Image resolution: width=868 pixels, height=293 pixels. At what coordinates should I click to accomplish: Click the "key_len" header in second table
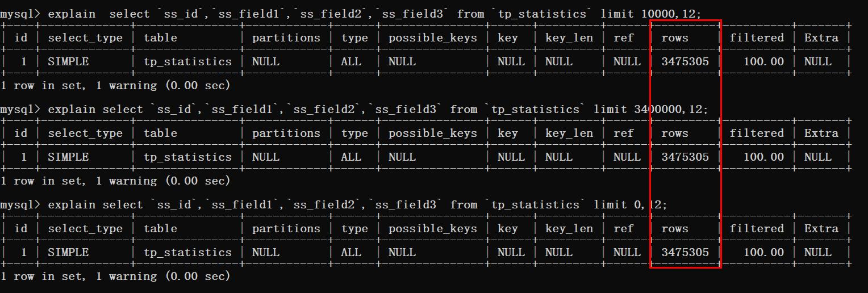tap(569, 133)
